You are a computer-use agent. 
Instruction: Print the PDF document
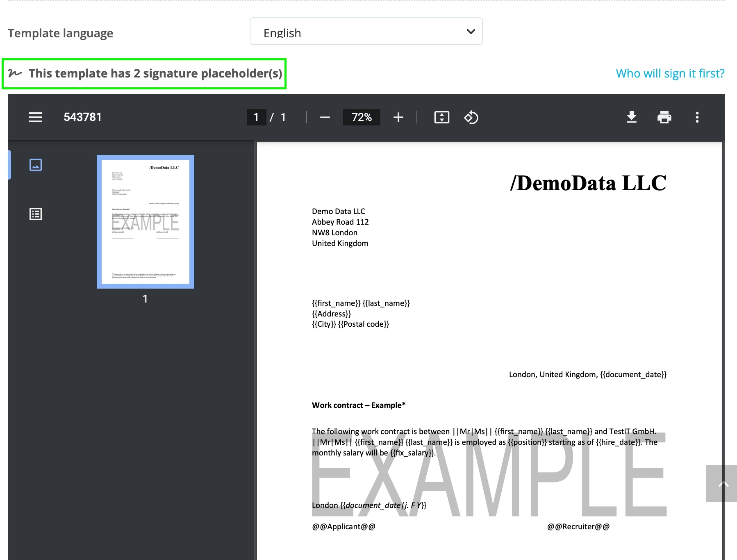[x=664, y=117]
